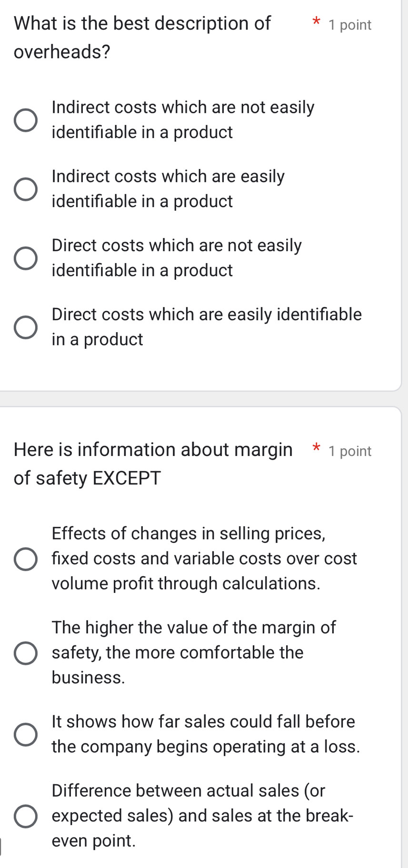Viewport: 408px width, 868px height.
Task: Select radio circle for 'Indirect costs which are not easily identifiable'
Action: [25, 120]
